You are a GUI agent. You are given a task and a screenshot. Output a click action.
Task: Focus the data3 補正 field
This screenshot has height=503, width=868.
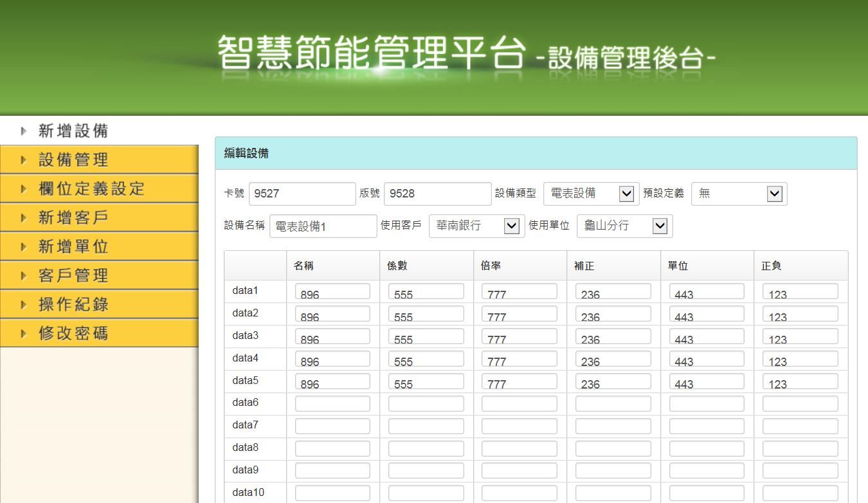click(x=613, y=336)
